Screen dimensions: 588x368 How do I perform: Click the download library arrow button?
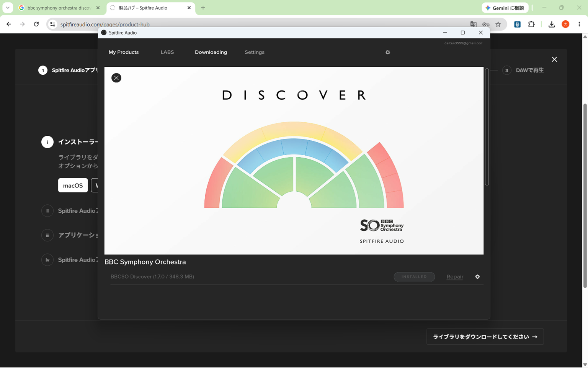point(485,337)
